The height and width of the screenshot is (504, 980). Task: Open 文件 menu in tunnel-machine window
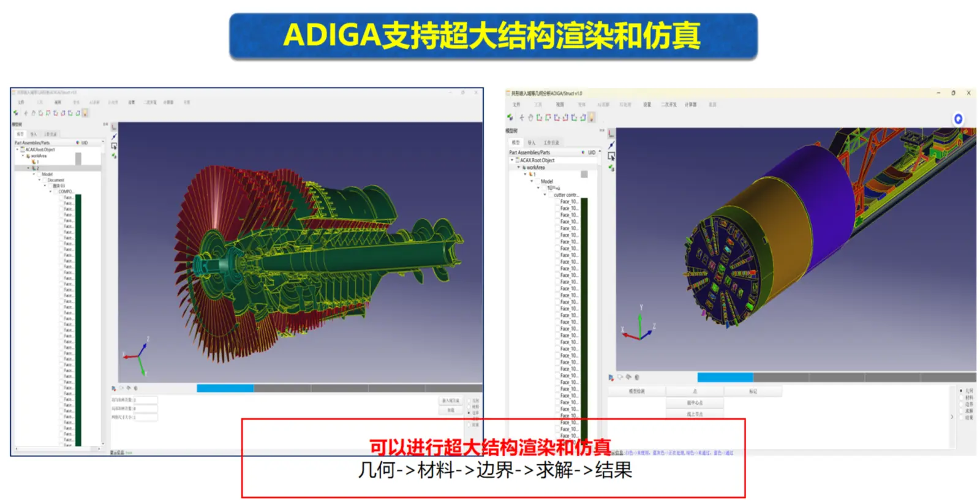pyautogui.click(x=516, y=105)
